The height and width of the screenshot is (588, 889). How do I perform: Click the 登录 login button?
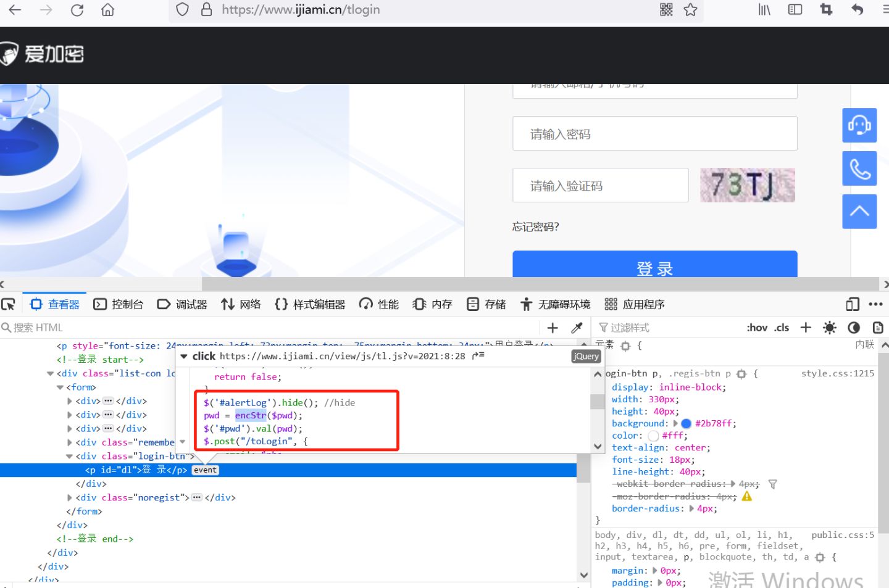[x=655, y=264]
